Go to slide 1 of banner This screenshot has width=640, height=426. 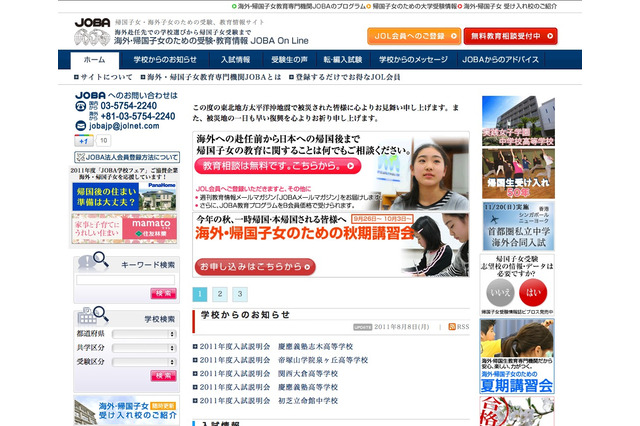click(200, 294)
